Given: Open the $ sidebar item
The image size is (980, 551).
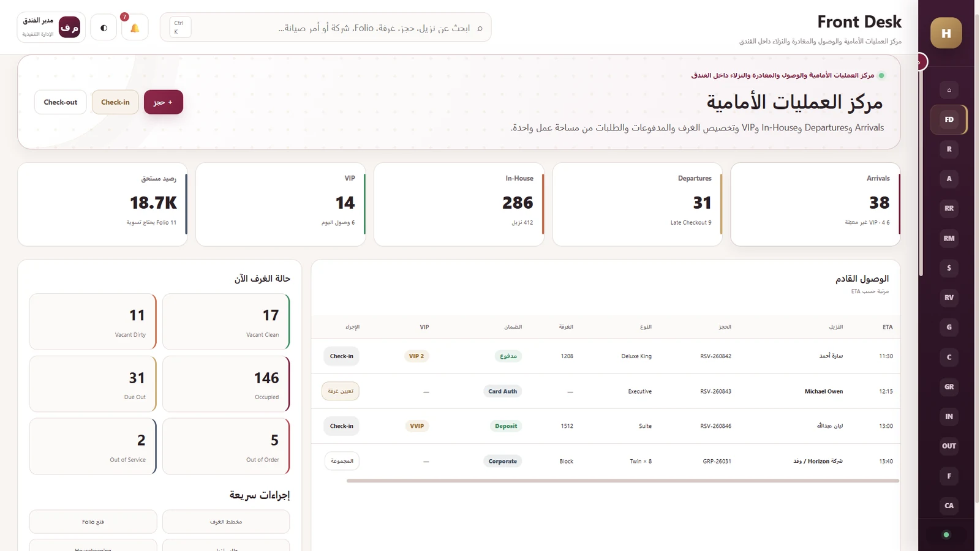Looking at the screenshot, I should point(949,268).
